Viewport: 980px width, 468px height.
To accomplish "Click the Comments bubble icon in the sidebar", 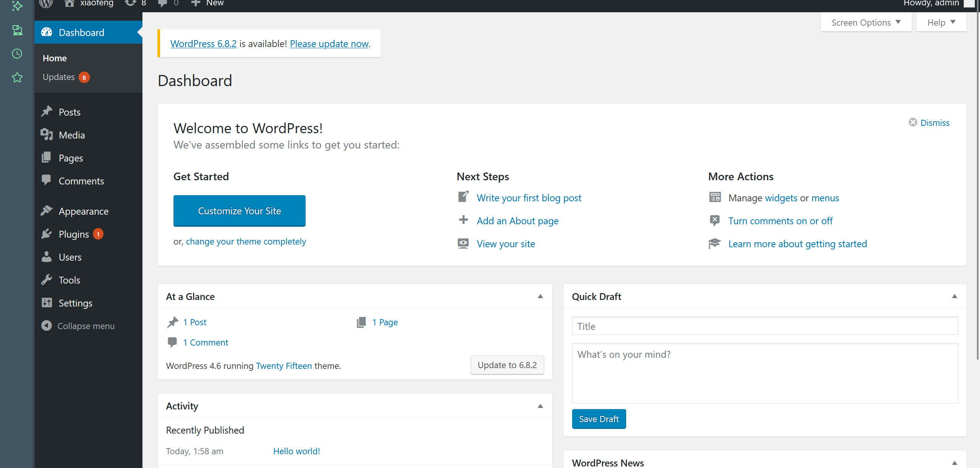I will click(46, 180).
